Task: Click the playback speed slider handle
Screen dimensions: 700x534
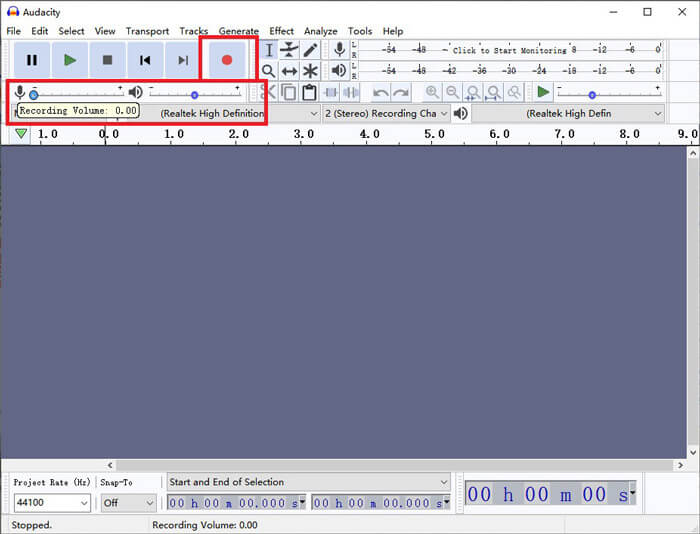Action: click(592, 95)
